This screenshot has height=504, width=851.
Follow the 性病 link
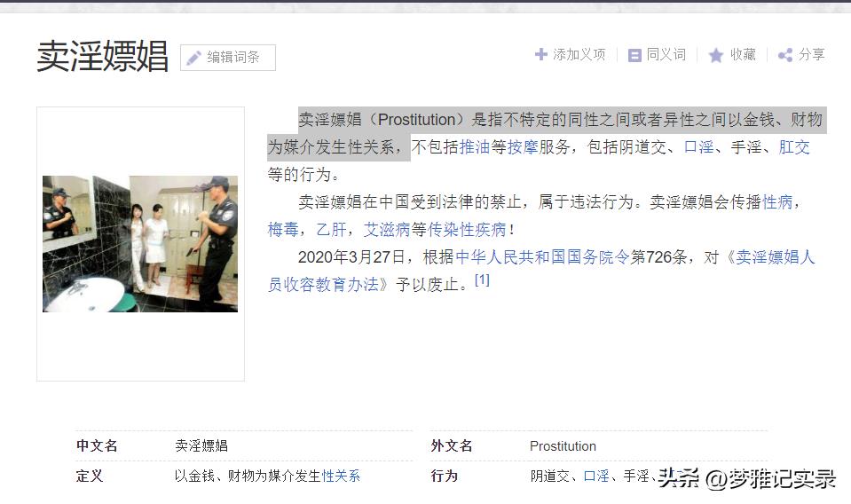pos(777,201)
